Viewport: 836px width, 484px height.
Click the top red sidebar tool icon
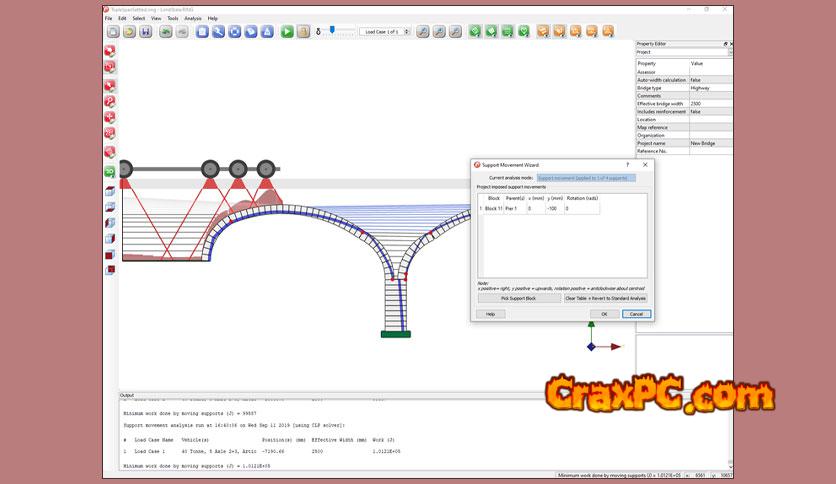pos(110,49)
